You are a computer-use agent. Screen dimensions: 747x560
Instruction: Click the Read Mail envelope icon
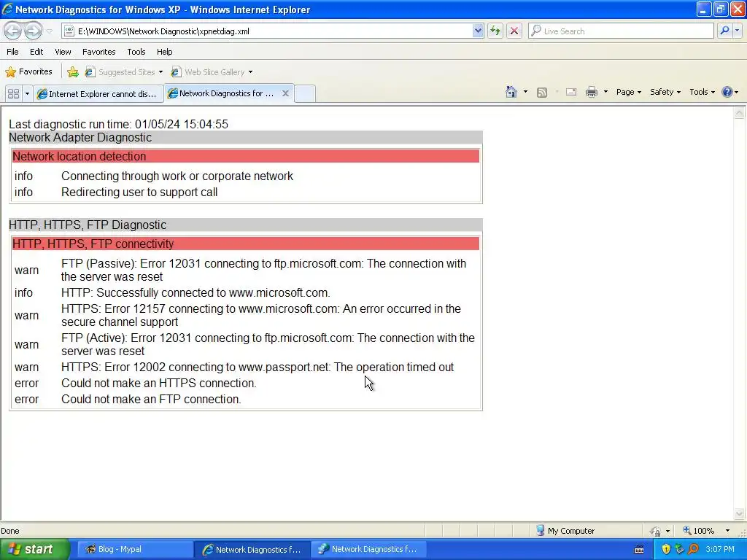(x=571, y=93)
